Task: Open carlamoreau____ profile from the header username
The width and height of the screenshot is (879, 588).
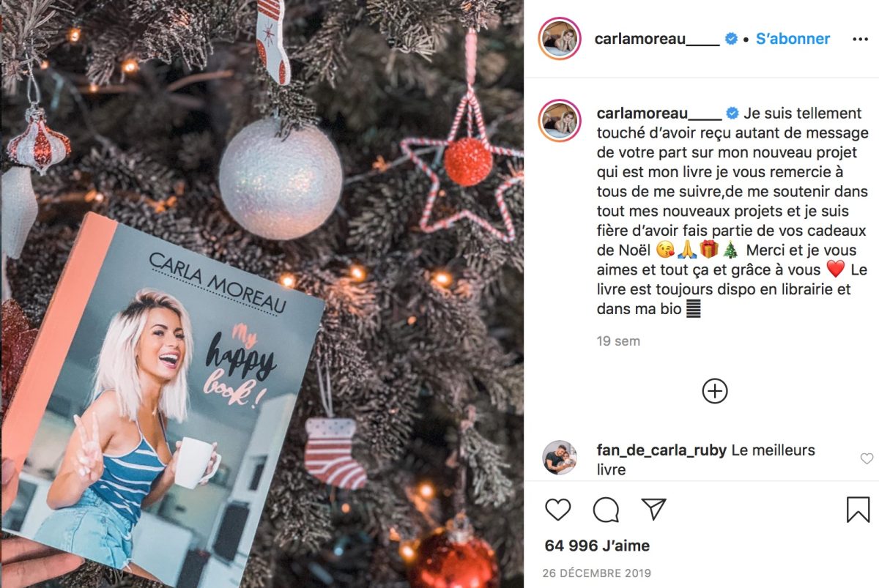Action: 657,39
